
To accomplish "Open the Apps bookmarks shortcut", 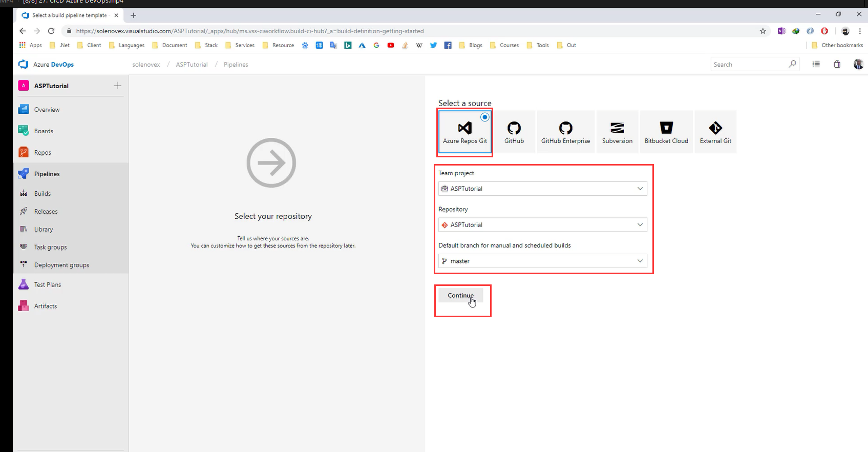I will 30,45.
